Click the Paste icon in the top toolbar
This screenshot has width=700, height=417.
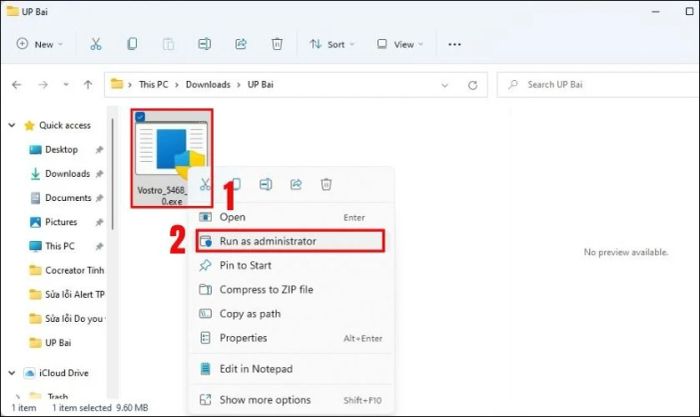pyautogui.click(x=168, y=44)
